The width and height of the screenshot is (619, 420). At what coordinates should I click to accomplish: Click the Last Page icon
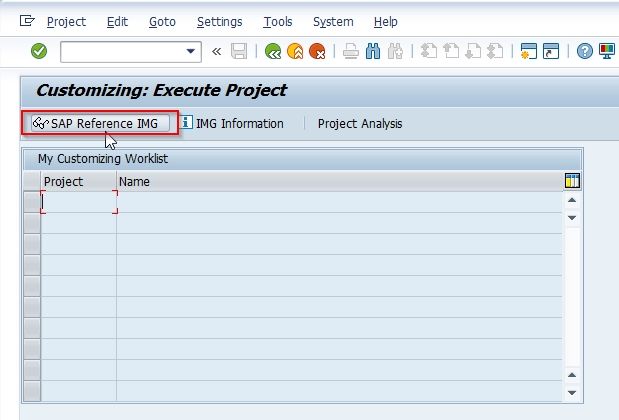pos(495,51)
